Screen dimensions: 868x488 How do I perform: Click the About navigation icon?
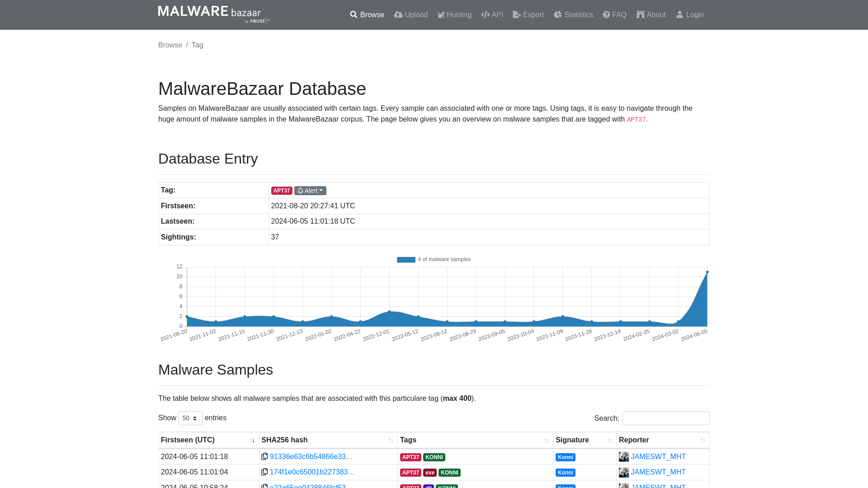(x=640, y=14)
